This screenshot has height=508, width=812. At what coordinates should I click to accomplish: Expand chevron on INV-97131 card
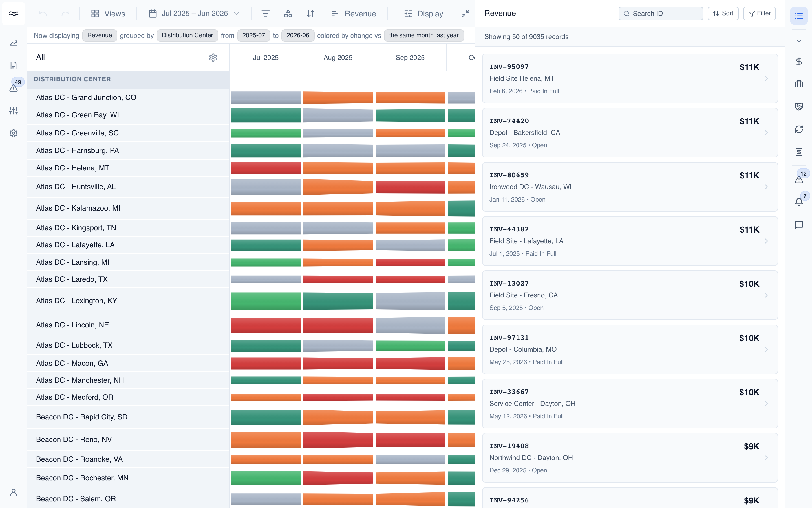click(766, 349)
